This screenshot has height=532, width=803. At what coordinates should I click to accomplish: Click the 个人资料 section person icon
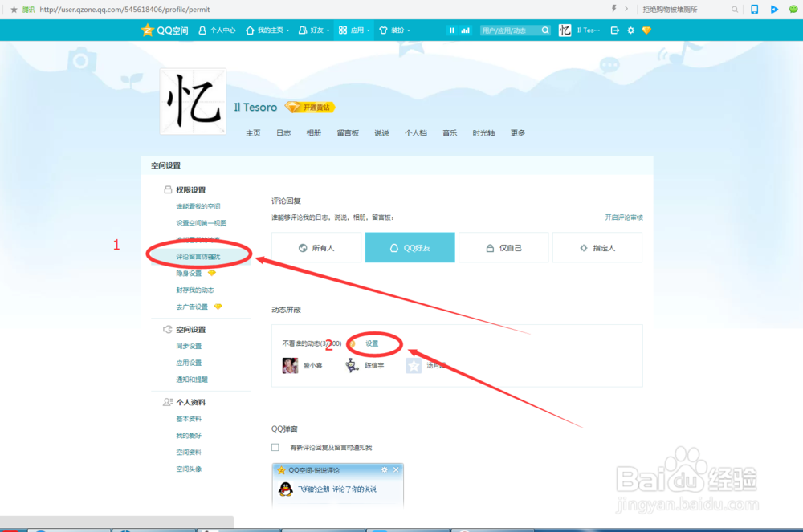pyautogui.click(x=168, y=402)
